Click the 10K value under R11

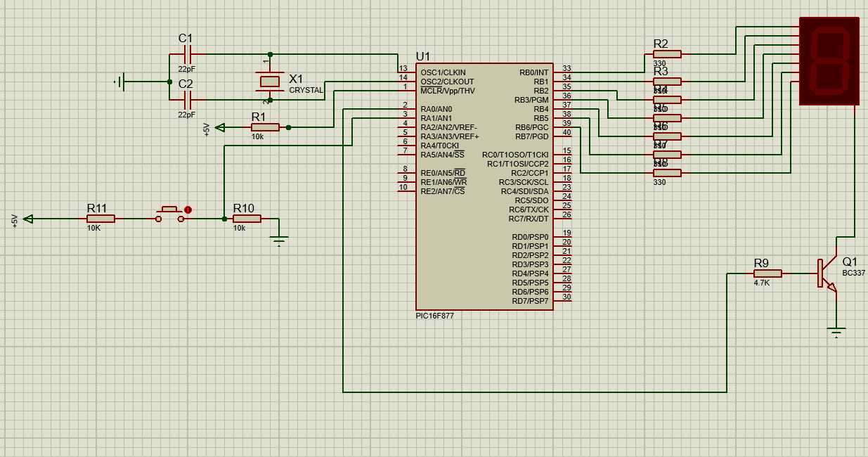(x=94, y=228)
